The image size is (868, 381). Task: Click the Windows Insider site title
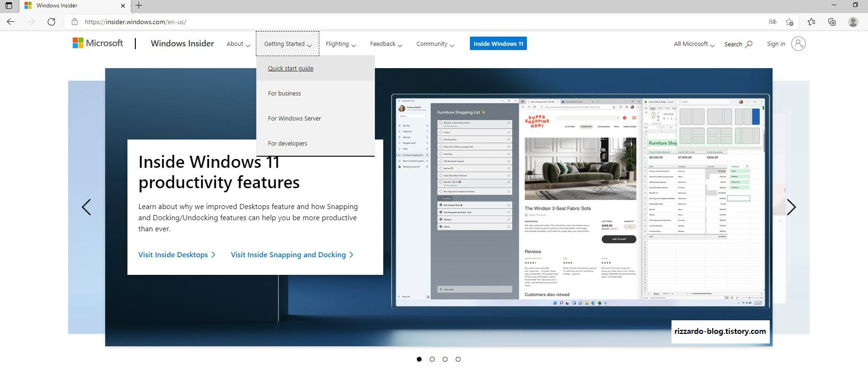[x=182, y=43]
